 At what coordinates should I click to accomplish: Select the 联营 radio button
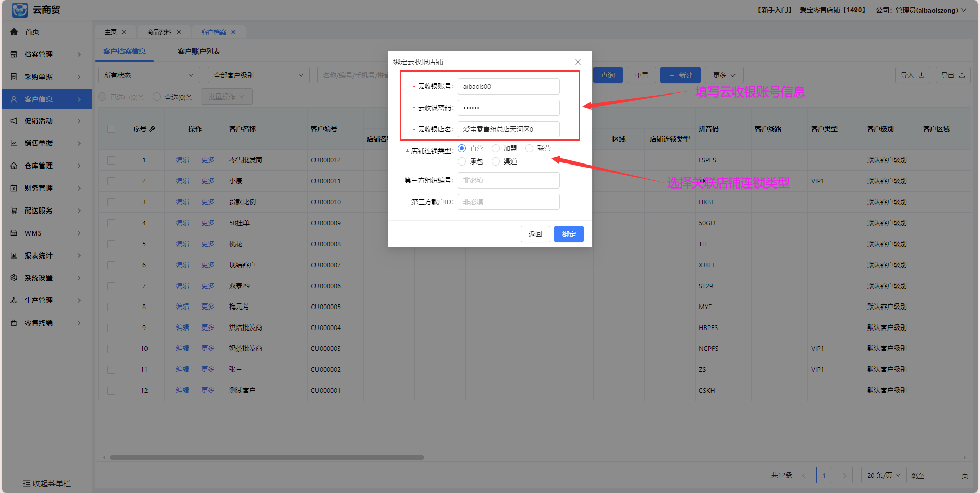point(529,148)
